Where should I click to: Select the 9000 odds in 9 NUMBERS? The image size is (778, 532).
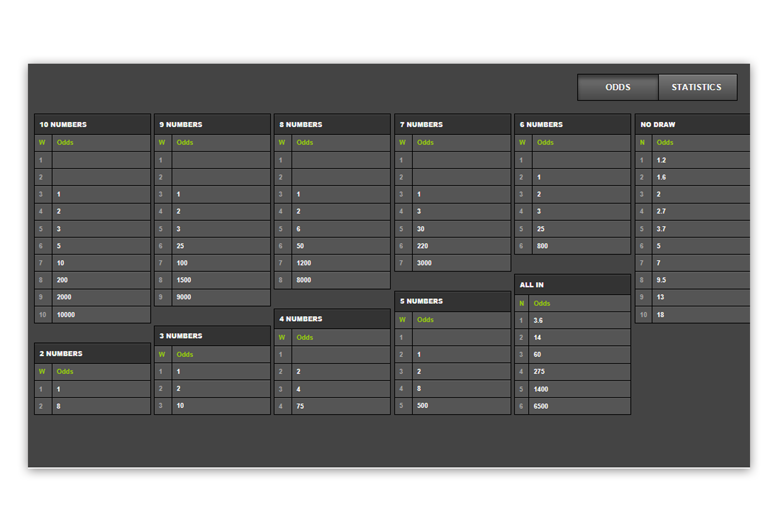click(221, 297)
